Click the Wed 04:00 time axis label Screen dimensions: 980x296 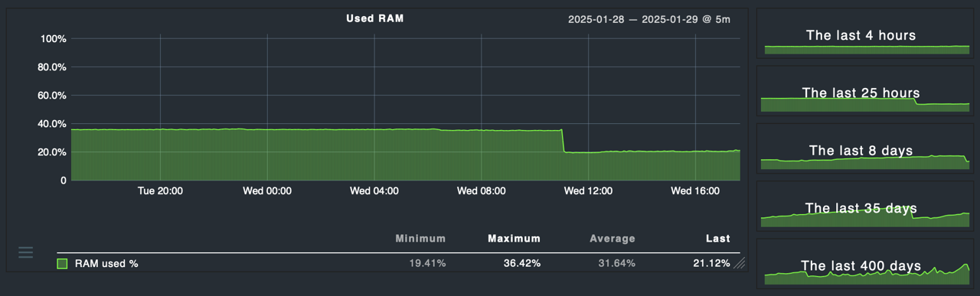click(374, 191)
